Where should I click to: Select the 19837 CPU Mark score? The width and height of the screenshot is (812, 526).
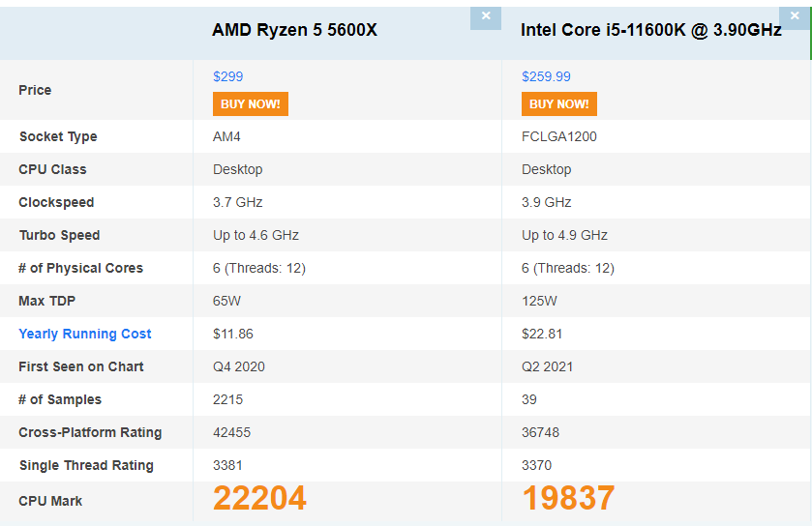[x=568, y=498]
